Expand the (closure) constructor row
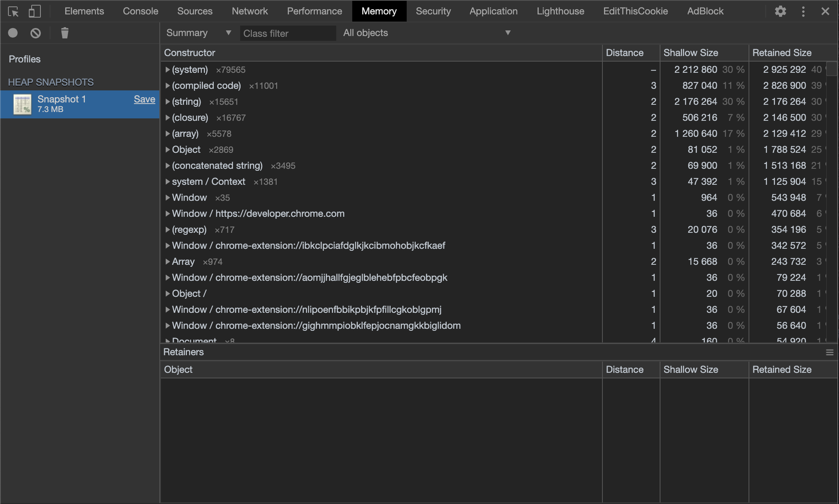 tap(168, 118)
